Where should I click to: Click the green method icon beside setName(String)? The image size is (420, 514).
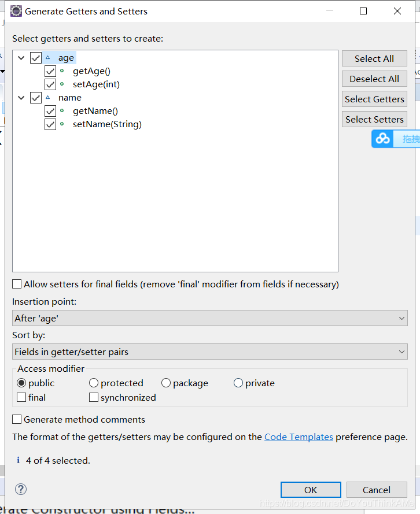62,124
